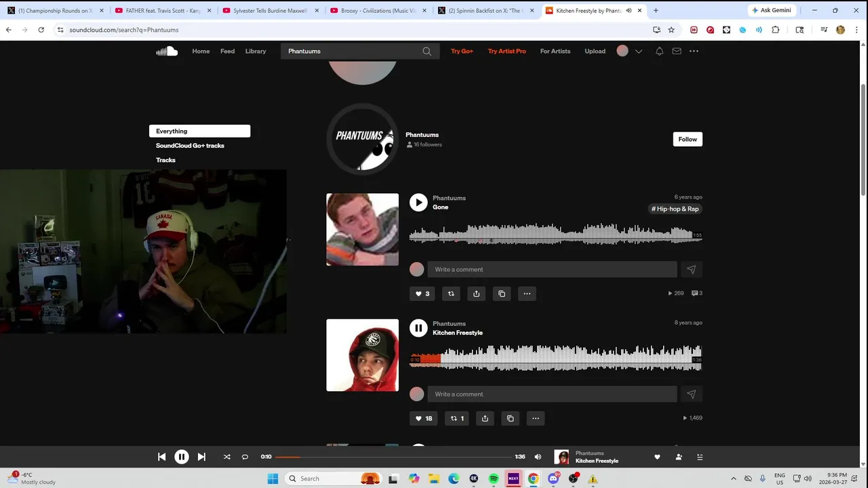Like the Kitchen Freestyle track
This screenshot has height=488, width=868.
tap(423, 418)
